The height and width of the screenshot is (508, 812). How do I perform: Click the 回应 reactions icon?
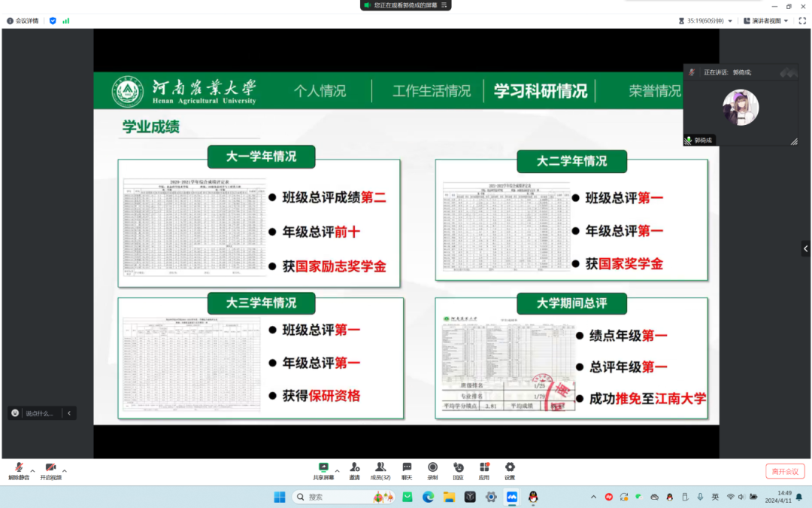pyautogui.click(x=458, y=467)
